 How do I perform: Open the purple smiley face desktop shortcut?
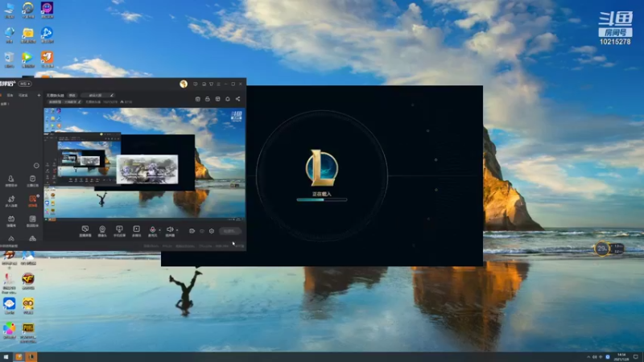point(47,10)
